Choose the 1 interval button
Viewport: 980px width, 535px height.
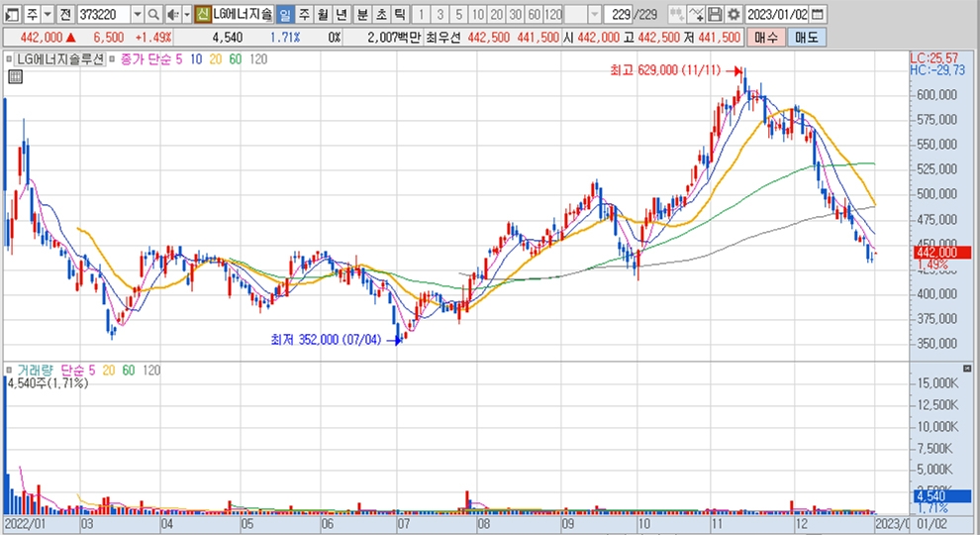[422, 14]
